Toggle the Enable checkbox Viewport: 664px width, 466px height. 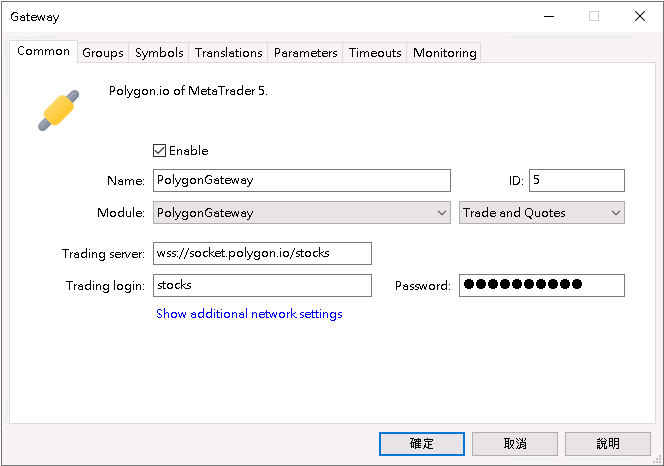tap(159, 150)
